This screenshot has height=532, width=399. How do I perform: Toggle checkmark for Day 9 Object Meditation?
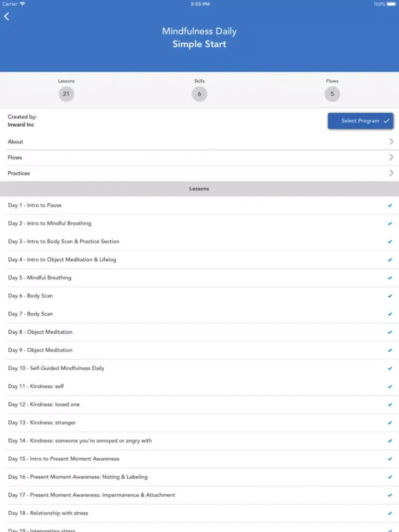coord(390,350)
